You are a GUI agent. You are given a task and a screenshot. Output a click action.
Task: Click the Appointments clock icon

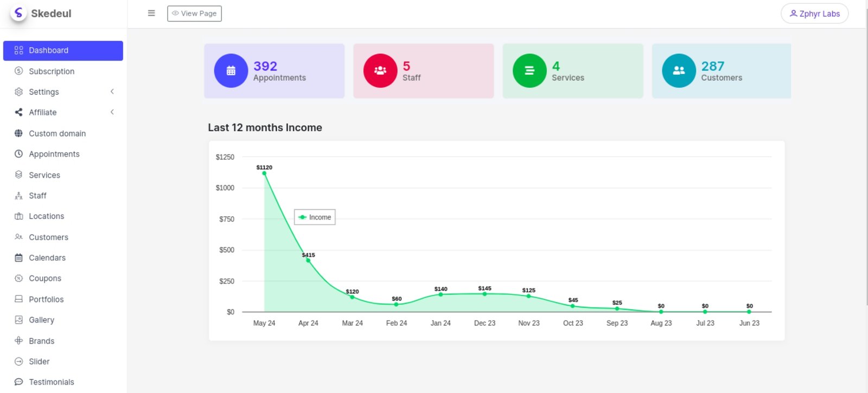[18, 154]
